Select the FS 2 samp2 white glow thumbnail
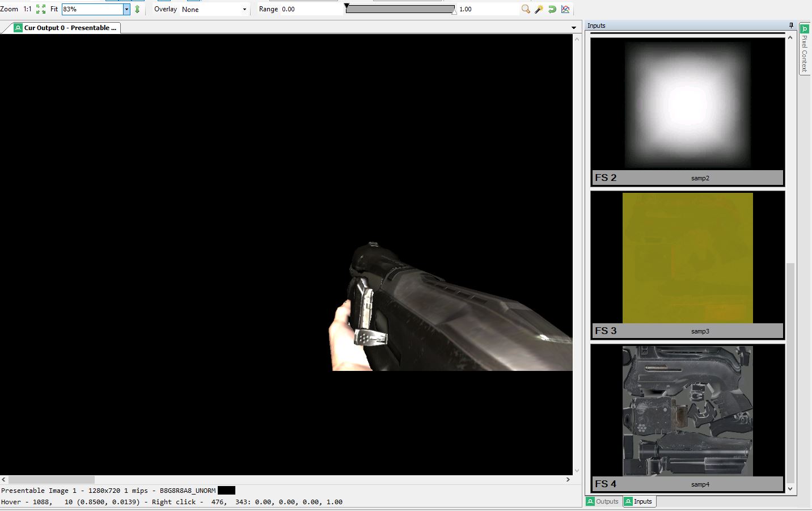This screenshot has height=511, width=812. 687,104
